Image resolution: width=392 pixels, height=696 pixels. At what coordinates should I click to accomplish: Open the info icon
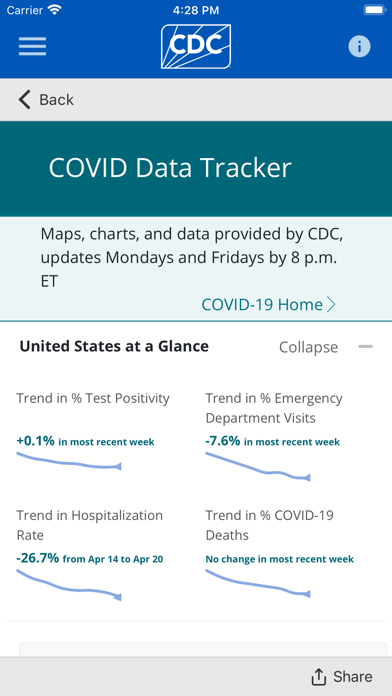coord(359,46)
